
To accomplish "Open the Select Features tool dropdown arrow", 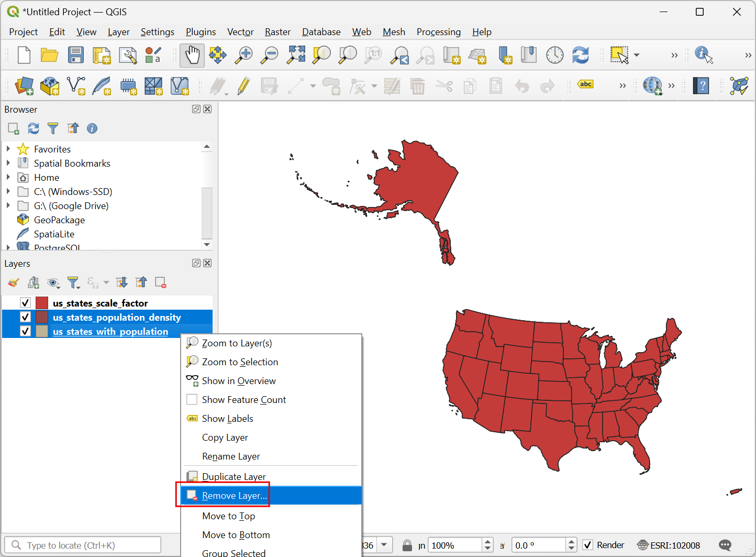I will pyautogui.click(x=637, y=55).
